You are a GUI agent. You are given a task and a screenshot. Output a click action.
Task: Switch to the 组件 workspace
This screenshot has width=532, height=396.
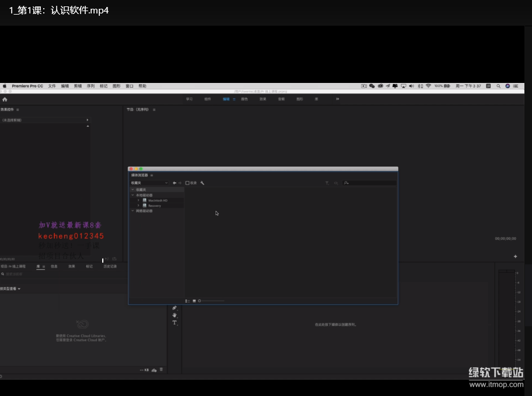207,99
